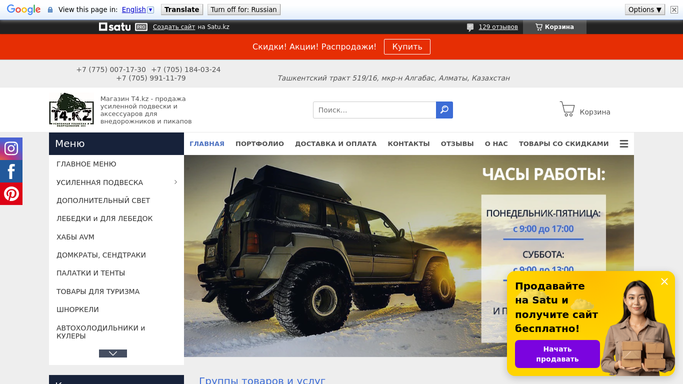Open the 129 отзывов link
This screenshot has height=384, width=683.
point(498,27)
